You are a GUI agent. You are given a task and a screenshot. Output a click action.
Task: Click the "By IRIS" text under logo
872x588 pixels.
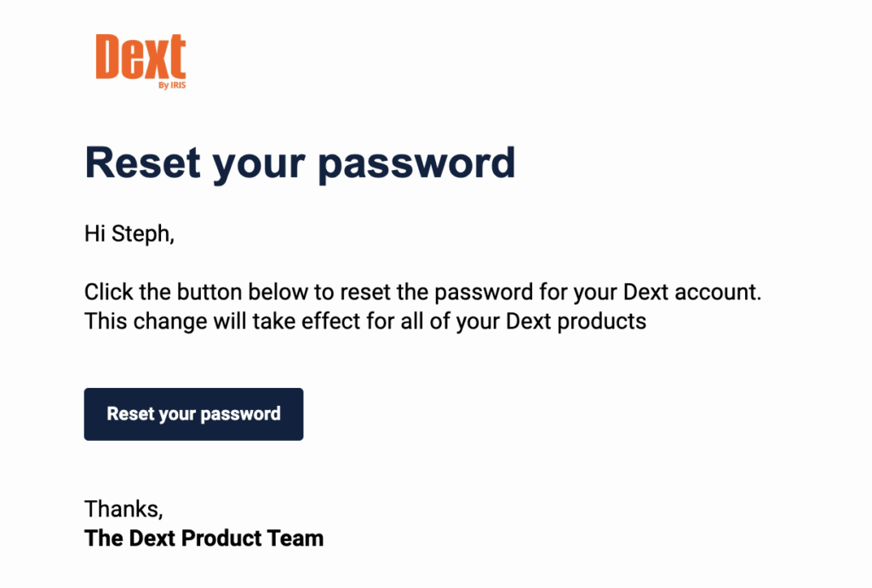pos(172,85)
